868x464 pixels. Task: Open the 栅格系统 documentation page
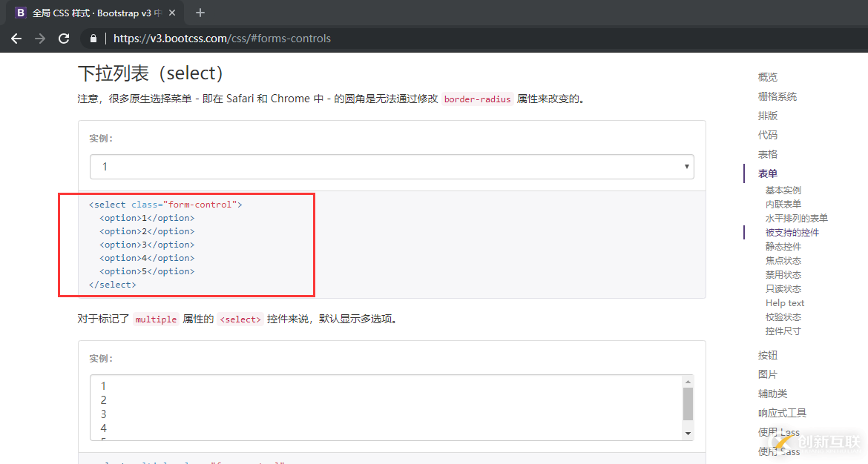tap(777, 96)
